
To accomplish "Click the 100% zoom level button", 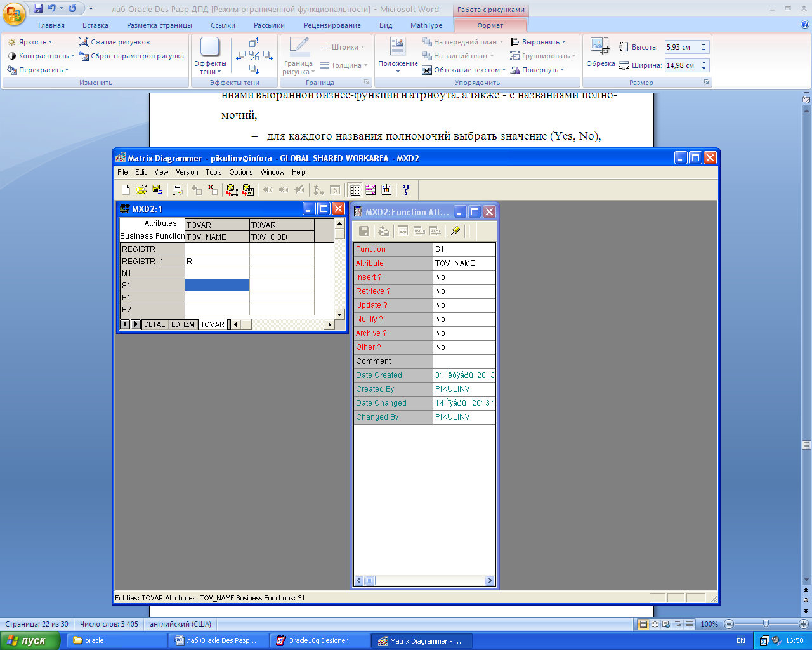I will [709, 624].
